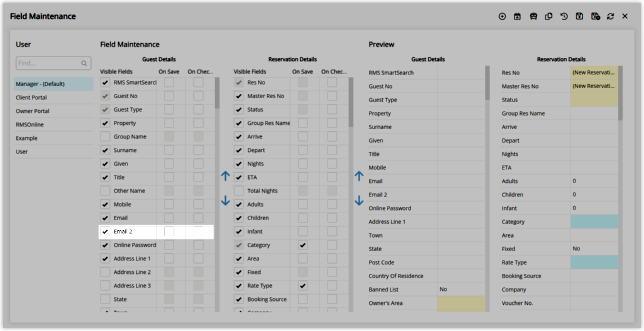Uncheck Online Password visible checkbox
644x331 pixels.
pos(105,245)
